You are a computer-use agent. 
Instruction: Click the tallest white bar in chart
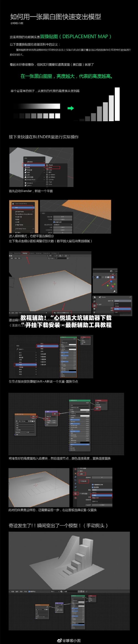click(117, 104)
